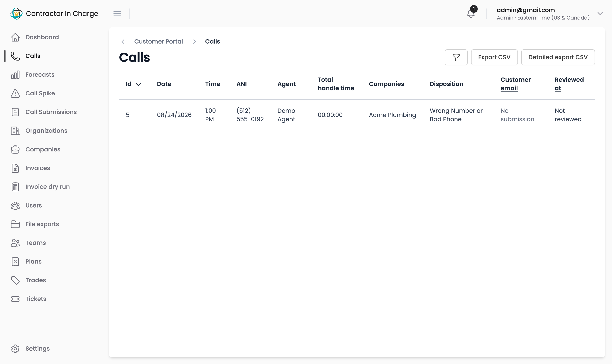
Task: Open Plans in the sidebar
Action: (34, 261)
